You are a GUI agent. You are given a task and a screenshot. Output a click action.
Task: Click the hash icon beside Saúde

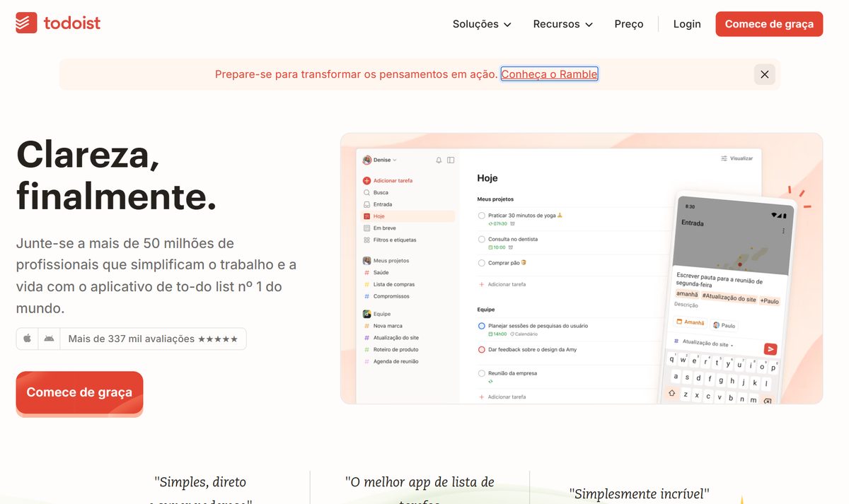(x=366, y=272)
